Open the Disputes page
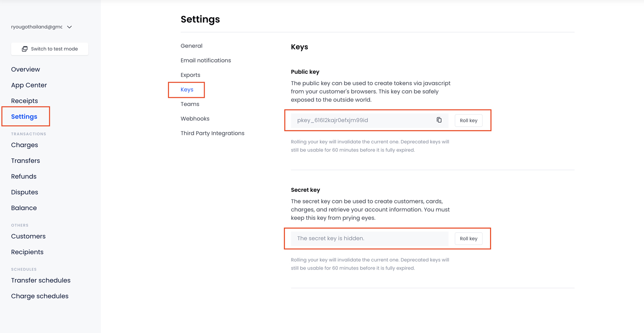The width and height of the screenshot is (644, 333). pos(24,192)
